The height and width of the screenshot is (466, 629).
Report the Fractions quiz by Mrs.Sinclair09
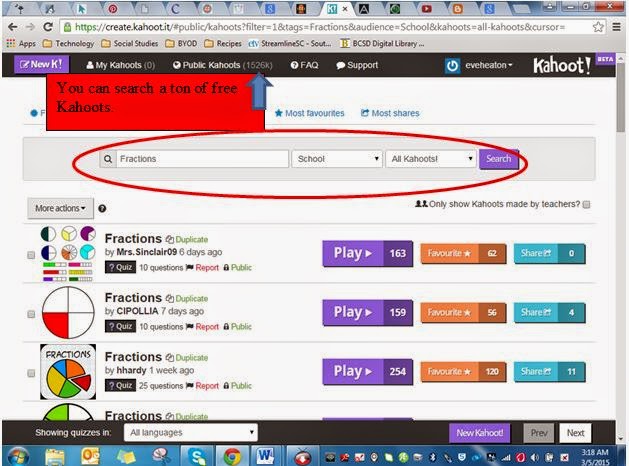pos(203,267)
